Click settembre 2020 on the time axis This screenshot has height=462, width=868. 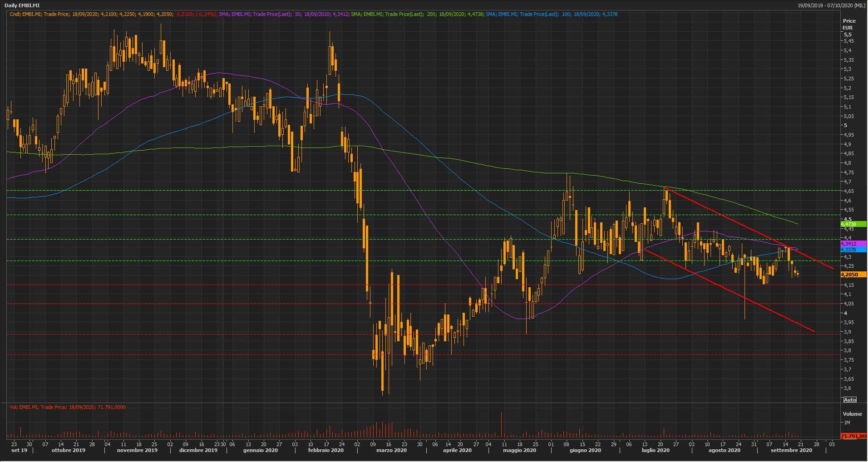791,450
